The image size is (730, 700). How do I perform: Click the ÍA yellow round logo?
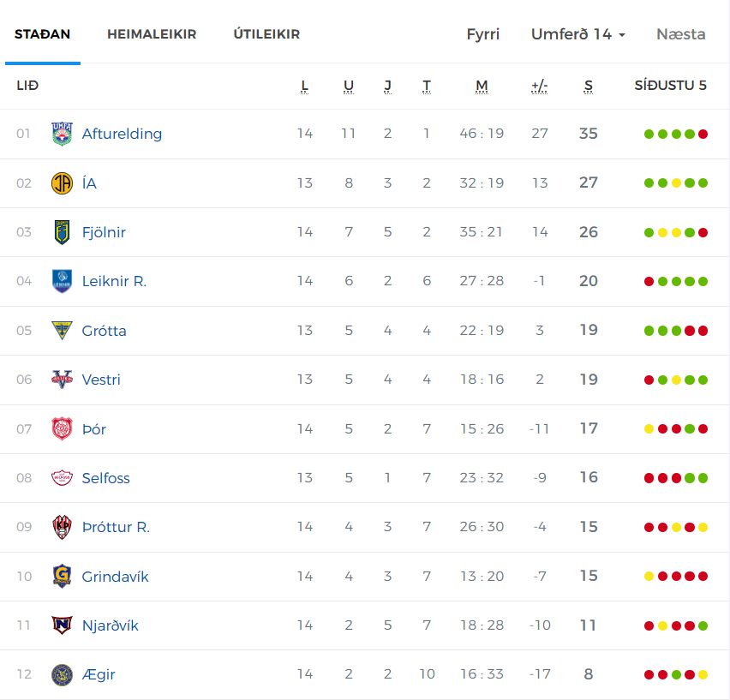(x=62, y=182)
